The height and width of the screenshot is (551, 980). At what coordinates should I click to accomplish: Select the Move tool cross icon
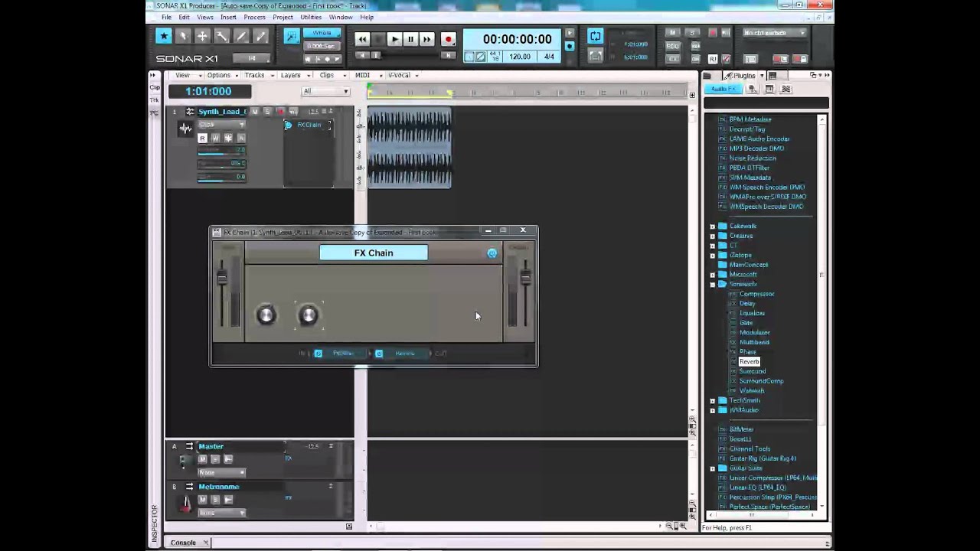pyautogui.click(x=202, y=36)
